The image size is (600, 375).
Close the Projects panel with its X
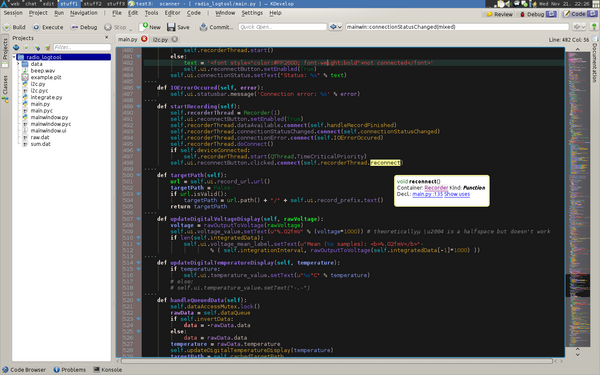[106, 38]
